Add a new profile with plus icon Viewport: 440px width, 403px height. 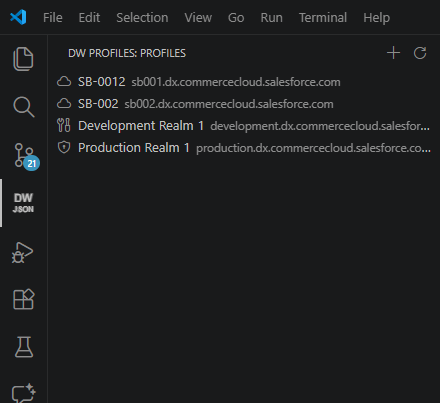(x=393, y=53)
